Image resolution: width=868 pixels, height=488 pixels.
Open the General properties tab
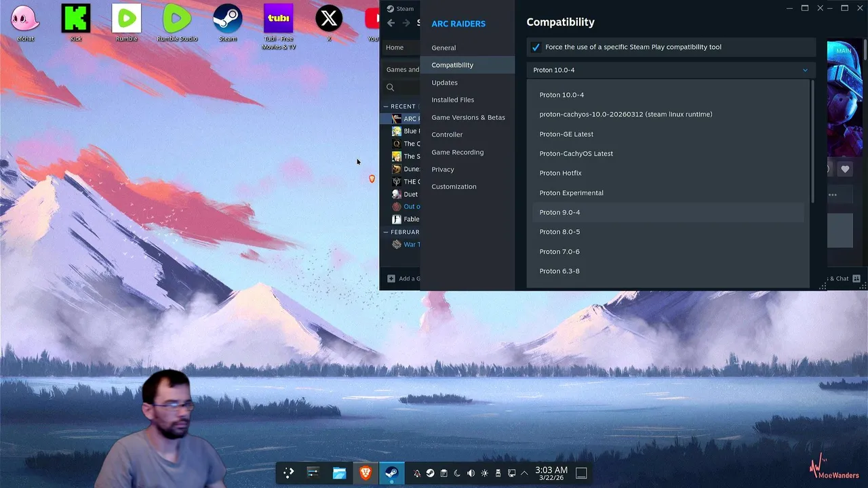click(x=467, y=48)
